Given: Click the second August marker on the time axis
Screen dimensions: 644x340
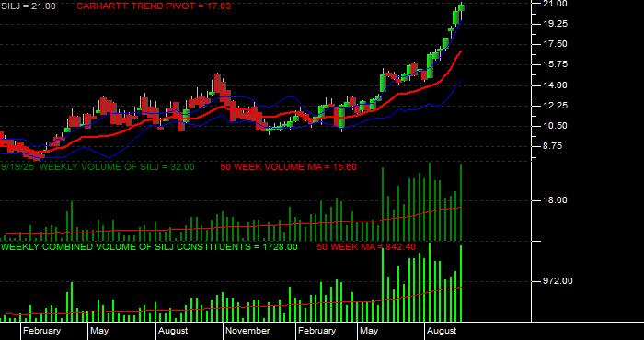Looking at the screenshot, I should pos(442,331).
